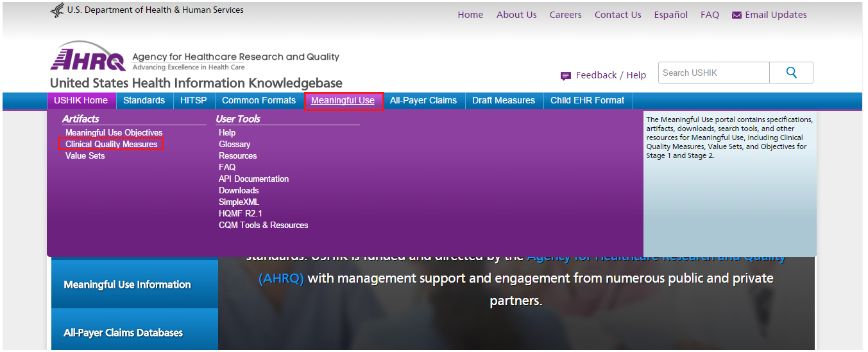Screen dimensions: 868x352
Task: Open the Help link beside Feedback
Action: coord(636,75)
